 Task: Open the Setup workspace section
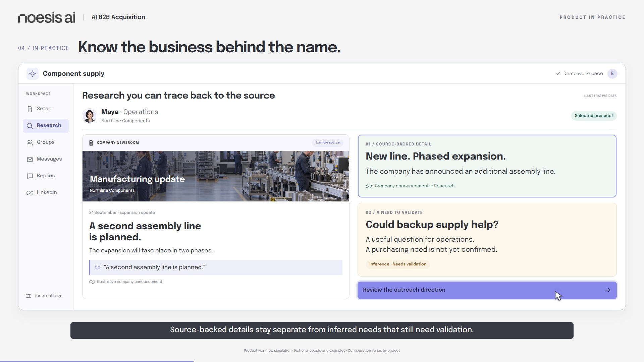click(46, 109)
